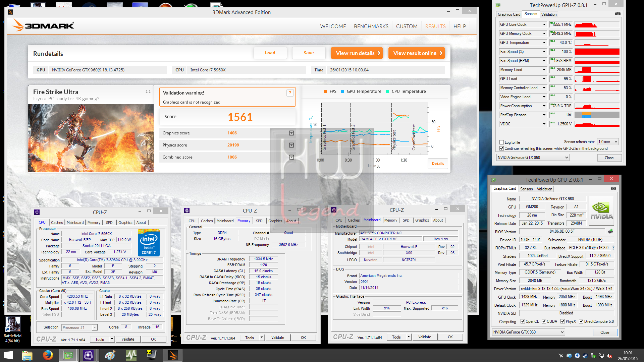Toggle the CUDA checkbox in GPU-Z
This screenshot has height=362, width=644.
point(544,321)
